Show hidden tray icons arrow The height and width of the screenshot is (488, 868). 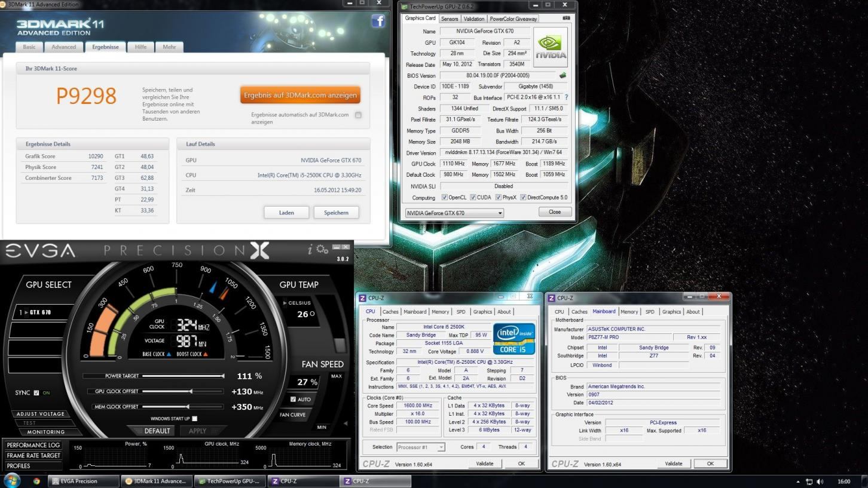pyautogui.click(x=798, y=481)
